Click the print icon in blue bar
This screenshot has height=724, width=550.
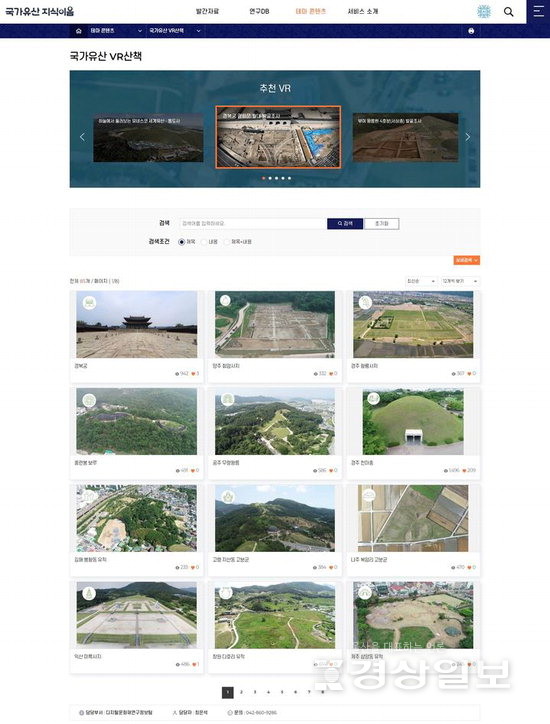pos(471,31)
